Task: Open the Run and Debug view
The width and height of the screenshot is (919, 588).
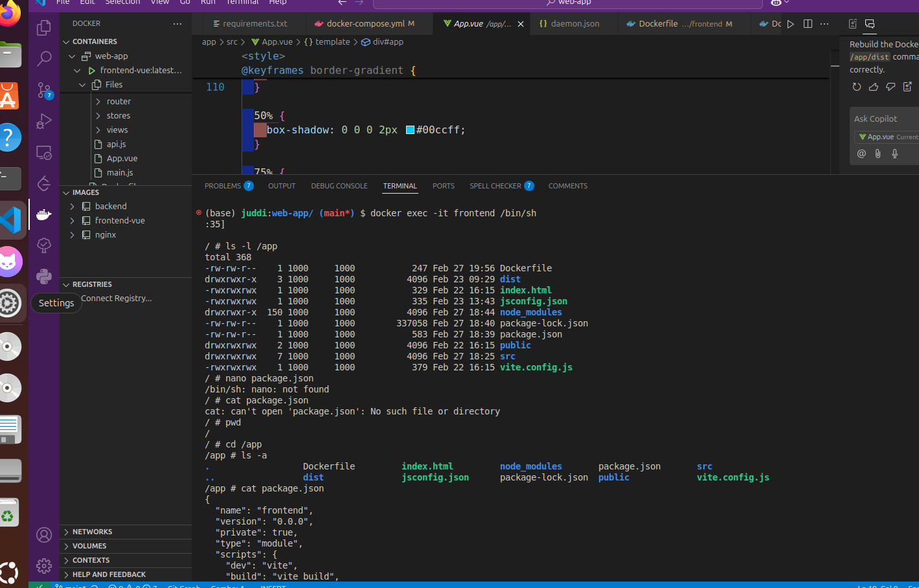Action: tap(44, 121)
